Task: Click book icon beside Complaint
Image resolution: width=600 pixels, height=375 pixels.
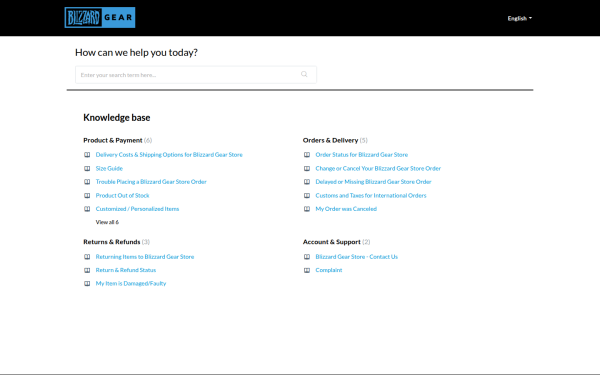Action: (x=307, y=270)
